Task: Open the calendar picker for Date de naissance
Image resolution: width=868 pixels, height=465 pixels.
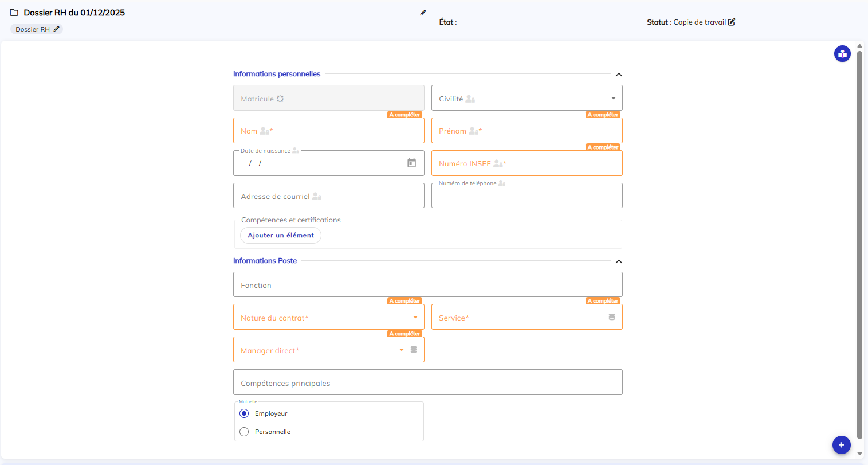Action: coord(411,163)
